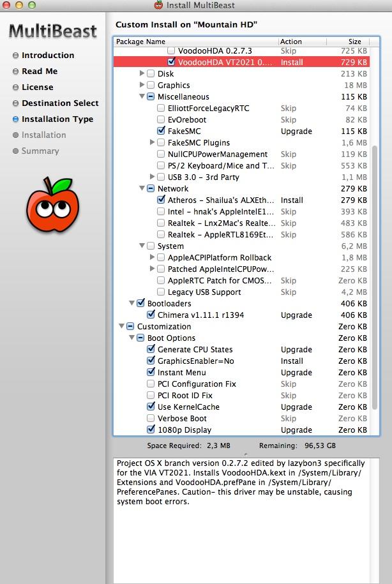The width and height of the screenshot is (392, 584).
Task: Go to Destination Select step
Action: click(x=60, y=103)
